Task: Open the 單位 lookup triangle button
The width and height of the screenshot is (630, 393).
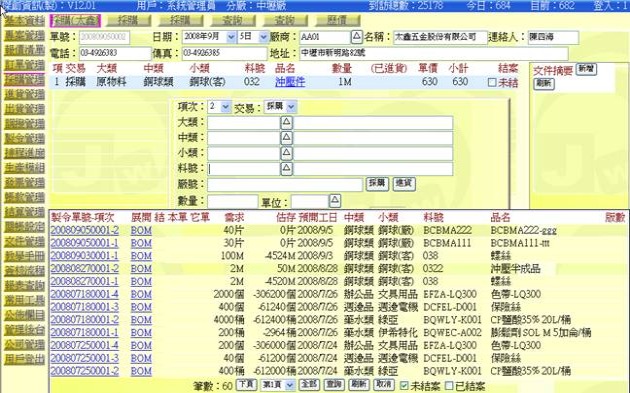Action: click(335, 201)
